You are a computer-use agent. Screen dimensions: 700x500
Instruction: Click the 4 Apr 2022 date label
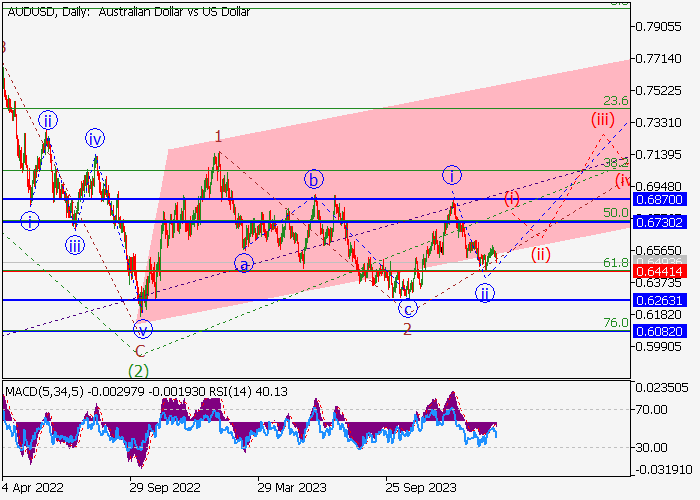click(33, 487)
